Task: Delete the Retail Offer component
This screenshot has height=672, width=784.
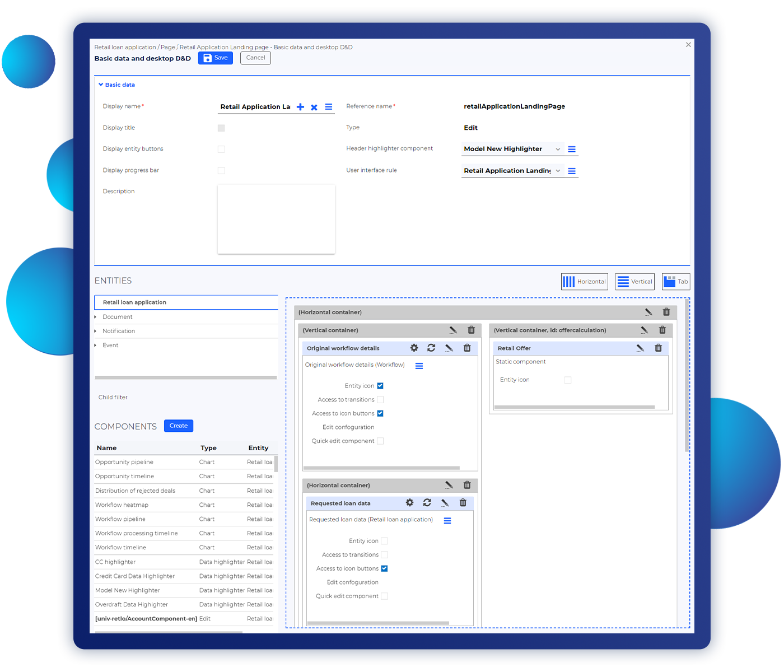Action: [658, 348]
